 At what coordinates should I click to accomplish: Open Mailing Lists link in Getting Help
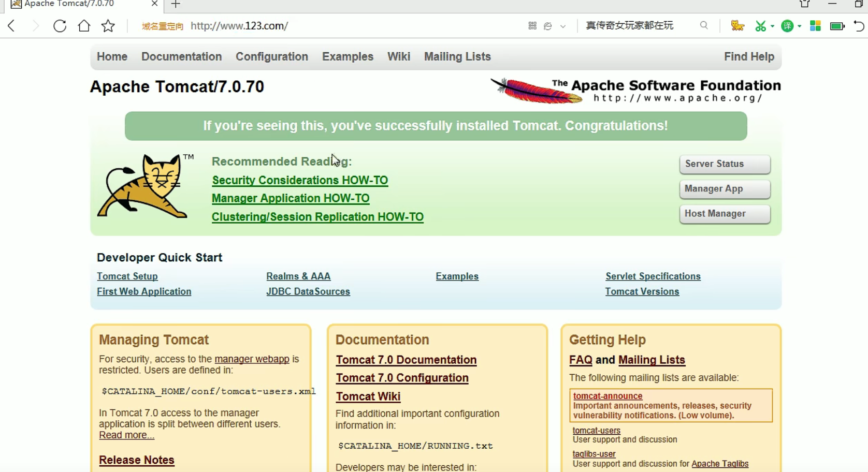652,360
